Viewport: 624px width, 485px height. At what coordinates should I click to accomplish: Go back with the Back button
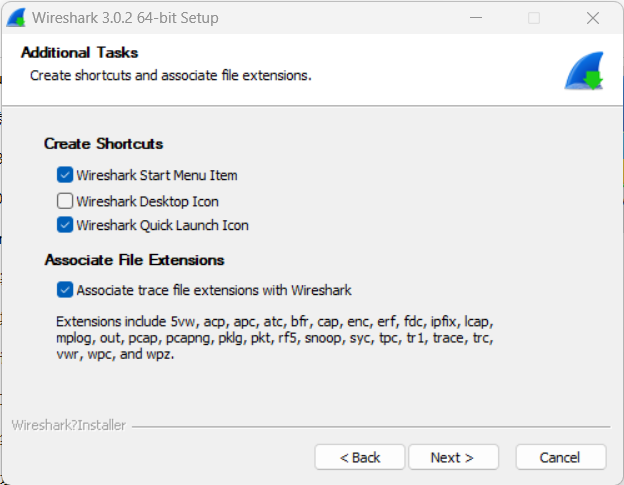pyautogui.click(x=360, y=457)
